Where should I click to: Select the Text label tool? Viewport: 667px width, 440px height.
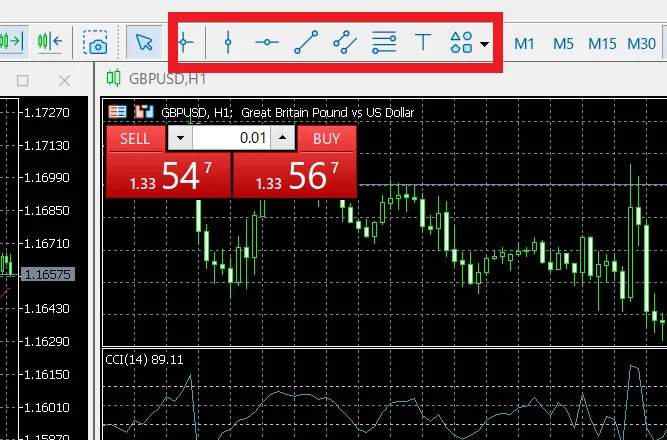click(423, 42)
